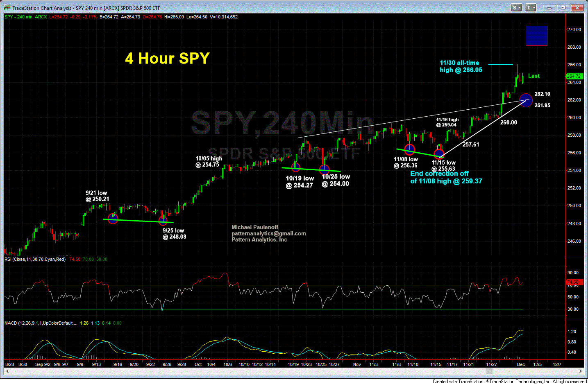Image resolution: width=588 pixels, height=384 pixels.
Task: Select '11/15 low @ 255.63' annotation
Action: (443, 165)
